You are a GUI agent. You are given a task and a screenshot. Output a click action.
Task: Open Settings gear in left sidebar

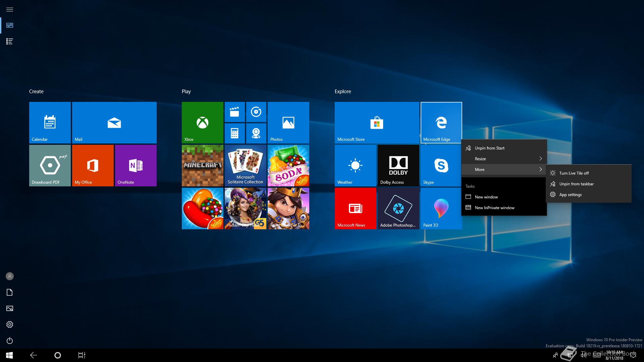point(10,324)
